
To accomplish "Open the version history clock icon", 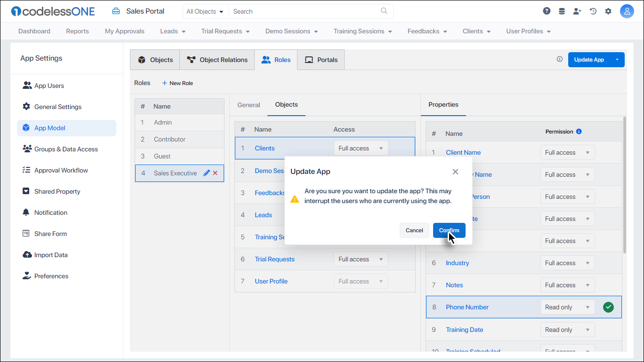I will [593, 10].
